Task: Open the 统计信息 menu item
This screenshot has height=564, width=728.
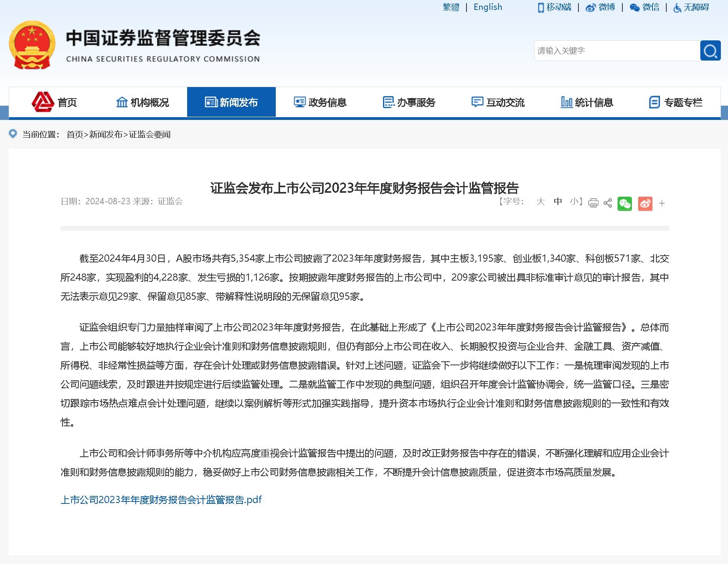Action: (587, 102)
